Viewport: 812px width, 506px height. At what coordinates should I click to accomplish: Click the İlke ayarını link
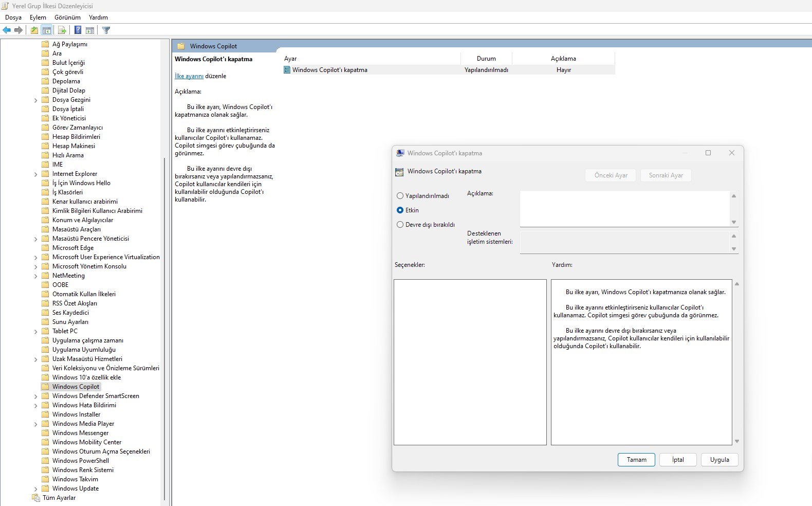tap(189, 76)
